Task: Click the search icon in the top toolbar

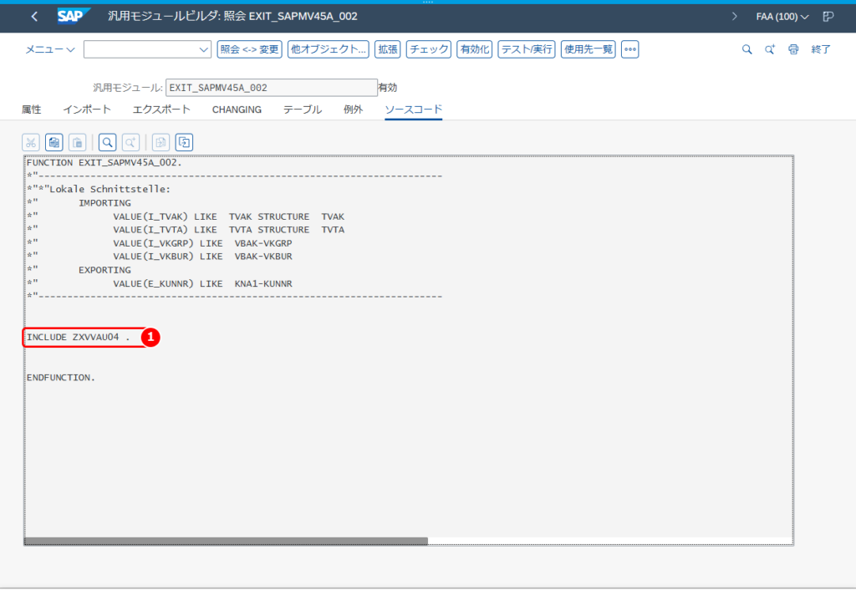Action: click(x=746, y=49)
